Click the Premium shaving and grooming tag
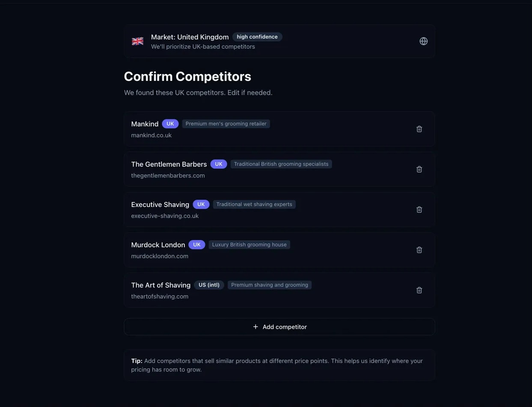 tap(270, 285)
